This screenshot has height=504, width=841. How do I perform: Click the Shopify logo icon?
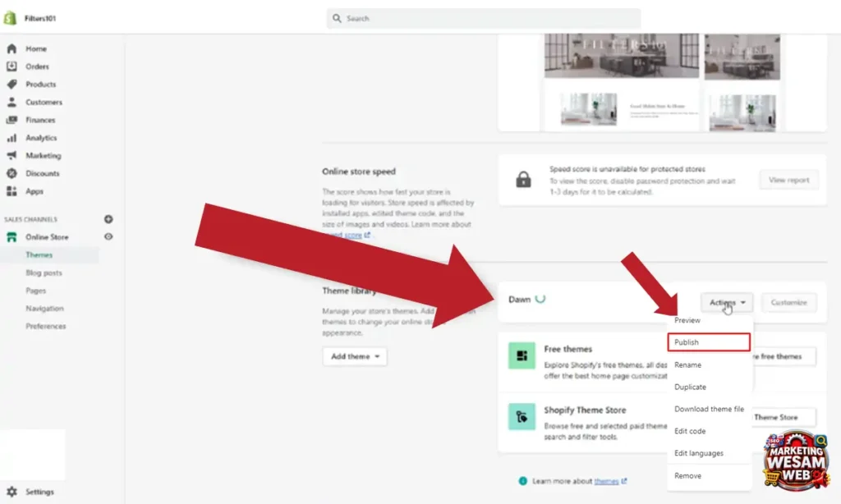pyautogui.click(x=10, y=18)
